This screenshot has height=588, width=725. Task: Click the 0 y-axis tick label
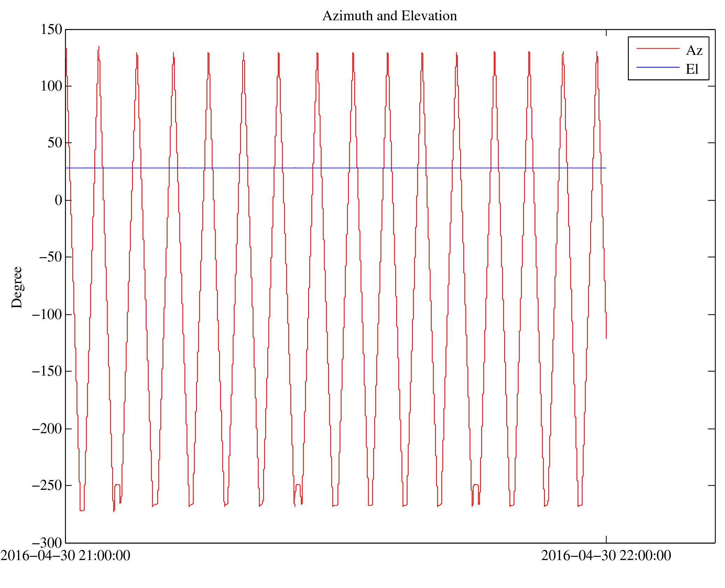58,200
